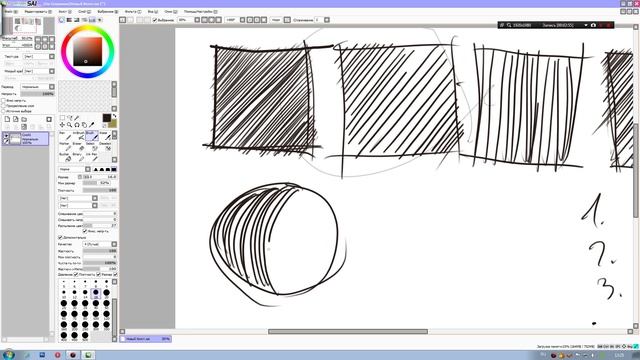Swap foreground and background colors

pyautogui.click(x=115, y=116)
